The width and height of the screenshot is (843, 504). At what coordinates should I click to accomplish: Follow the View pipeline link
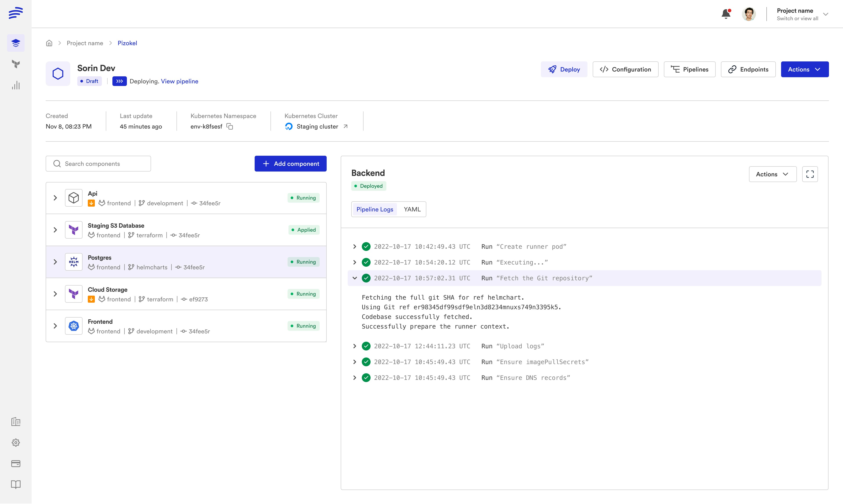coord(180,81)
